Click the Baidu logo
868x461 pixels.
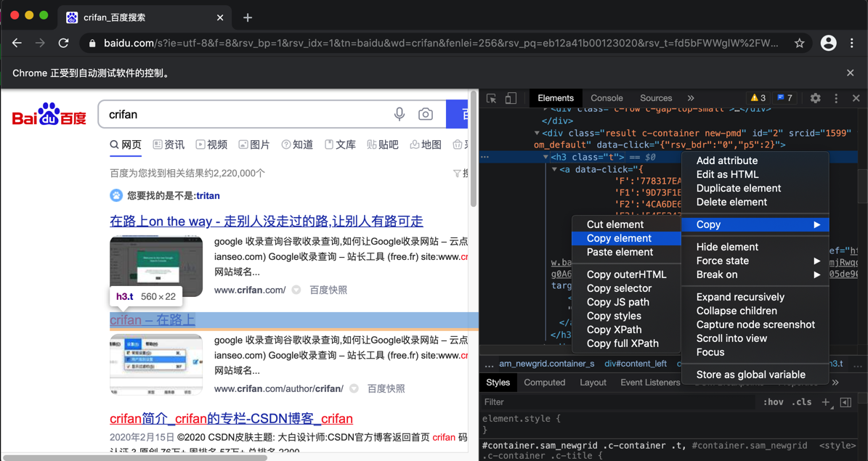pyautogui.click(x=49, y=114)
